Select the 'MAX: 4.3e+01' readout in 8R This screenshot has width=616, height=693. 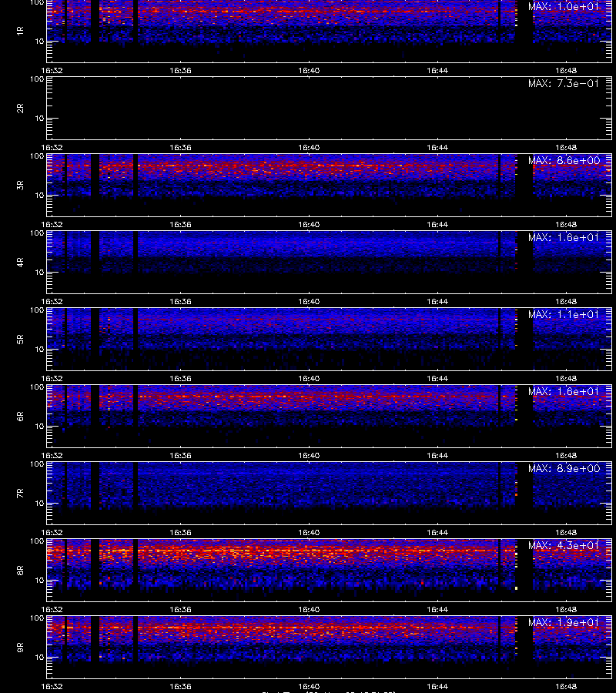pos(564,545)
